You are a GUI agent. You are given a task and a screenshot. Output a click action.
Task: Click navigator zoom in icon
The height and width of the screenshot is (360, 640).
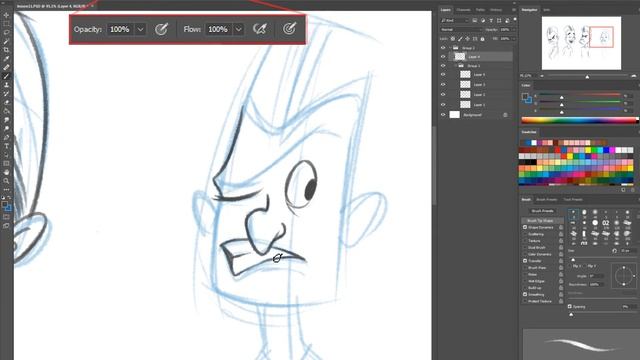pyautogui.click(x=633, y=76)
